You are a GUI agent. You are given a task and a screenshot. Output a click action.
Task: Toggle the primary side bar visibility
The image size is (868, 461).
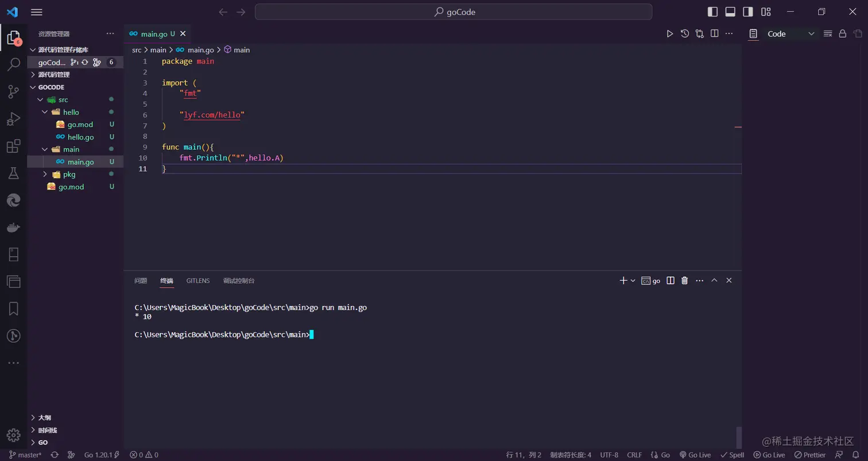click(x=712, y=12)
